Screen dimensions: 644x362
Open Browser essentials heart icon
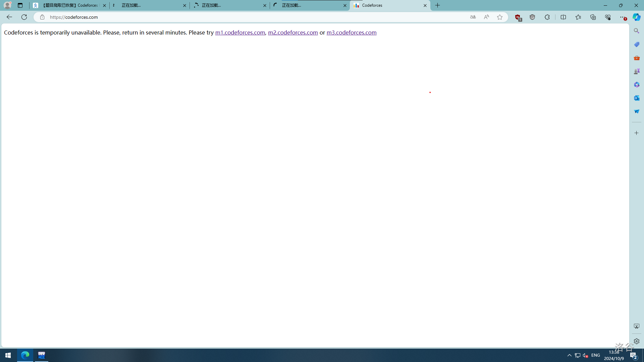608,17
